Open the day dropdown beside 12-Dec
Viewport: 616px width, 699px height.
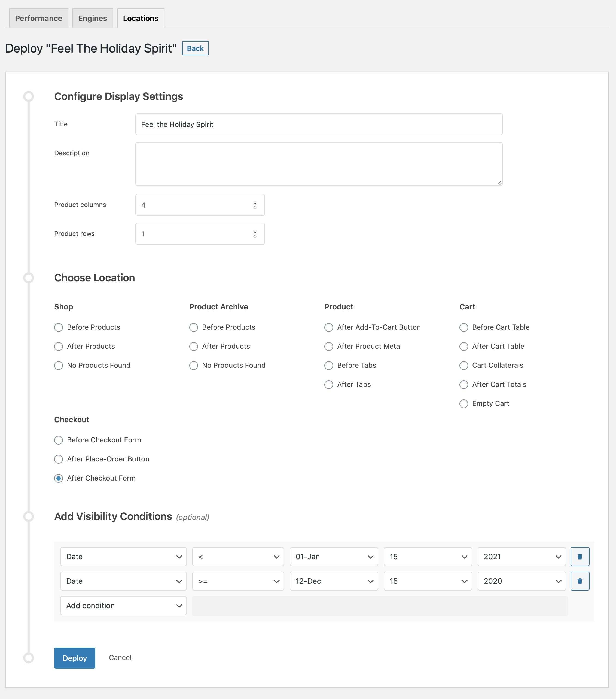[x=428, y=581]
